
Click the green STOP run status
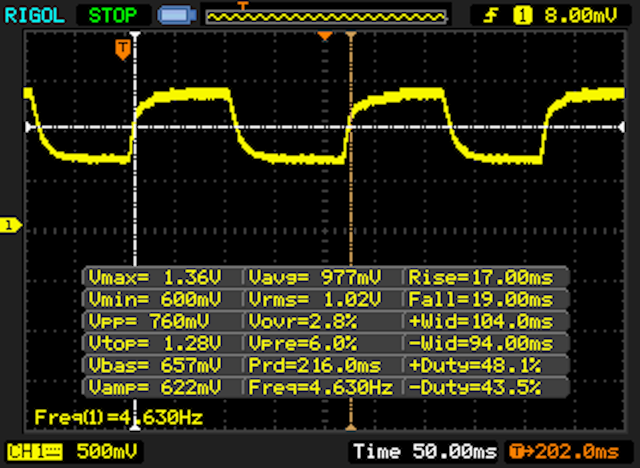tap(113, 16)
